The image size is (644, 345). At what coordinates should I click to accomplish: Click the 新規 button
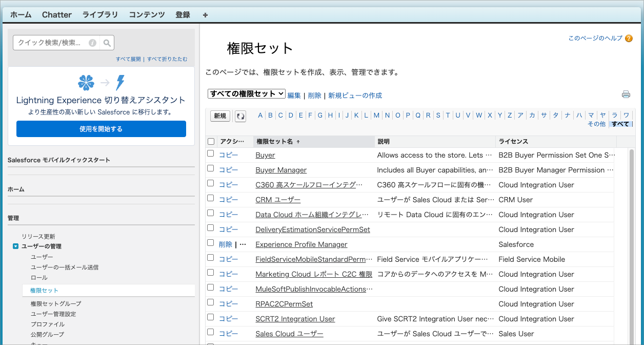click(220, 116)
